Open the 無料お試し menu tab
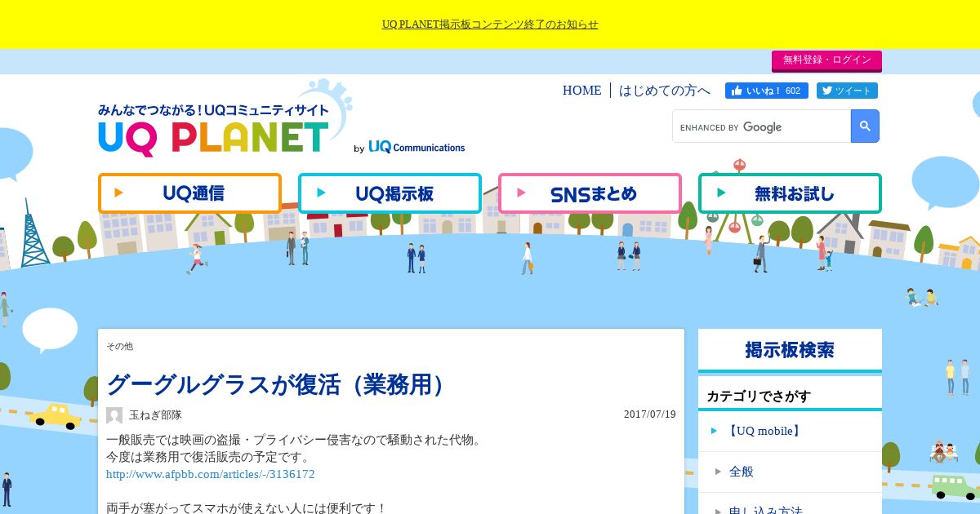 click(x=790, y=193)
